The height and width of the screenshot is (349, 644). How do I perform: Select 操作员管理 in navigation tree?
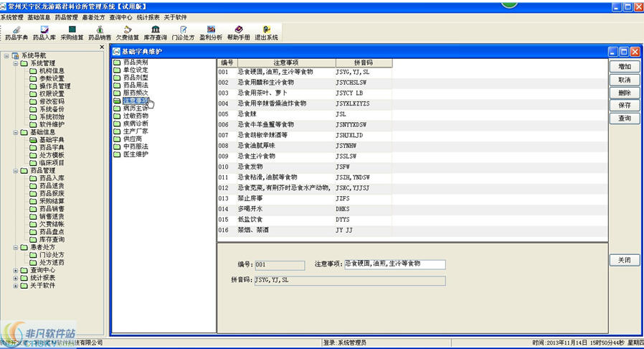pos(55,86)
